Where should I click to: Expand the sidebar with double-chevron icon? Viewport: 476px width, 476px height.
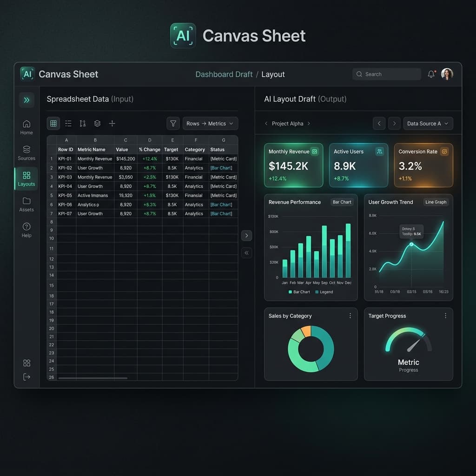point(26,100)
